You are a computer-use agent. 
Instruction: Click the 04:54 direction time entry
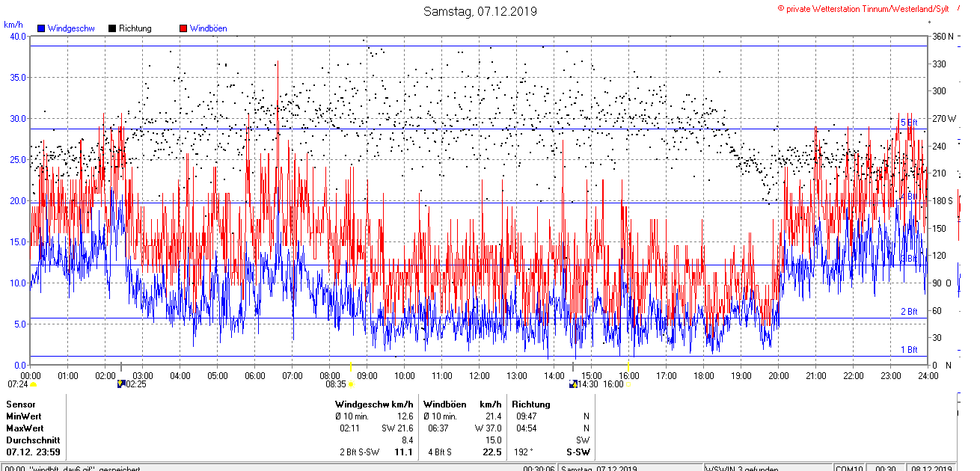(526, 428)
